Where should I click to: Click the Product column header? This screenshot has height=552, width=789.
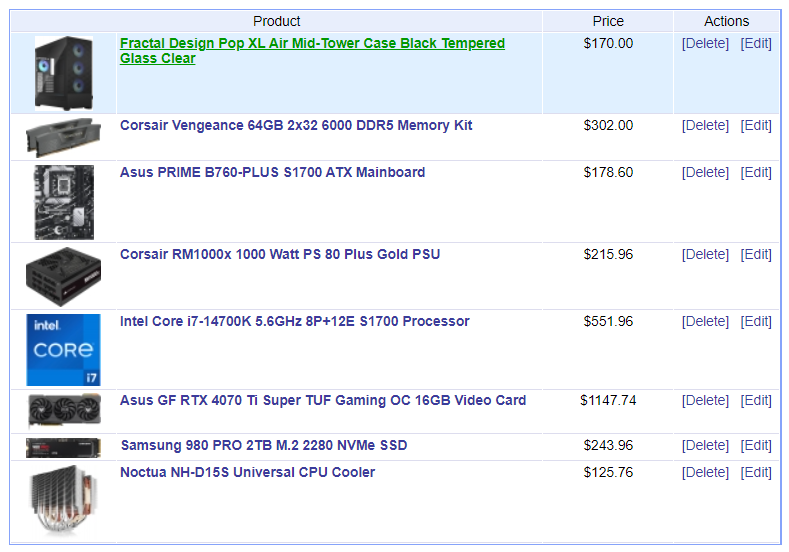(x=276, y=21)
